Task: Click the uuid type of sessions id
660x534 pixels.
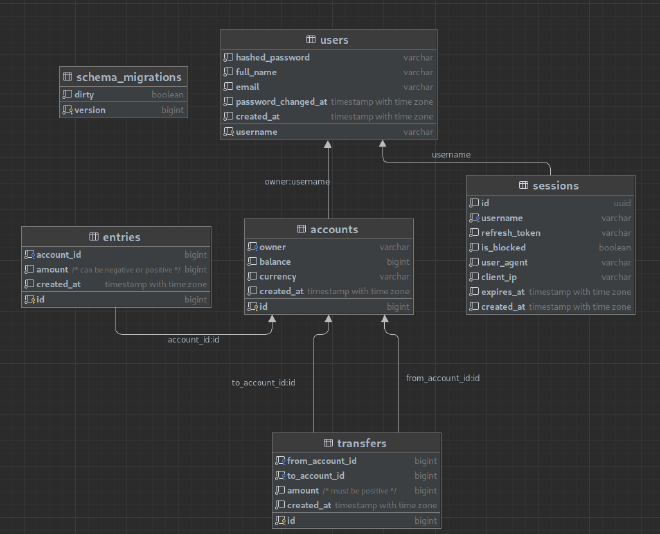Action: [x=622, y=203]
